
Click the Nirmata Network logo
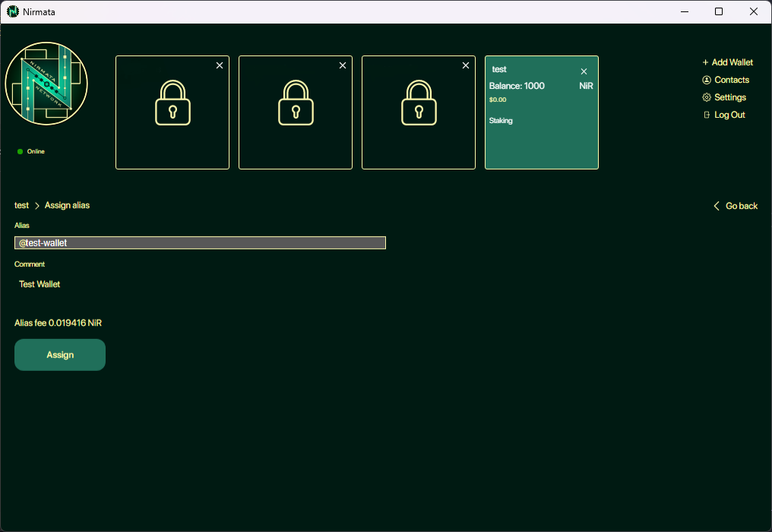click(x=46, y=84)
